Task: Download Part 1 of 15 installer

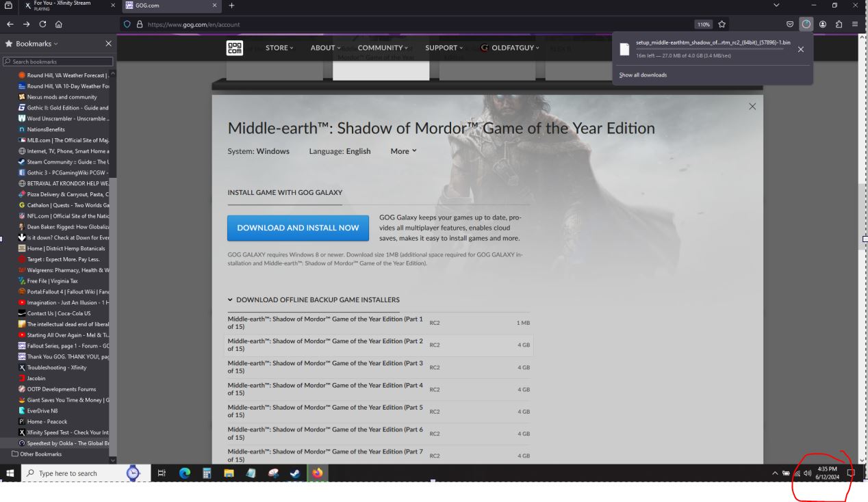Action: coord(379,323)
